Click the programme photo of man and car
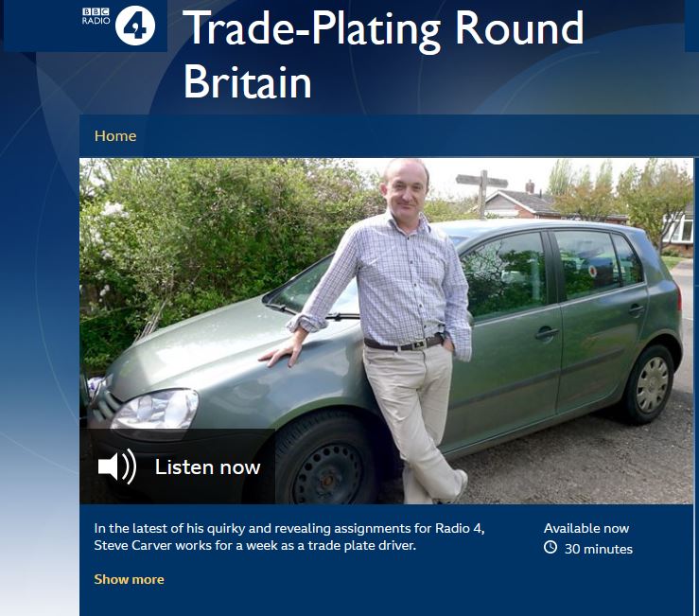Screen dimensions: 699x616 pos(387,331)
